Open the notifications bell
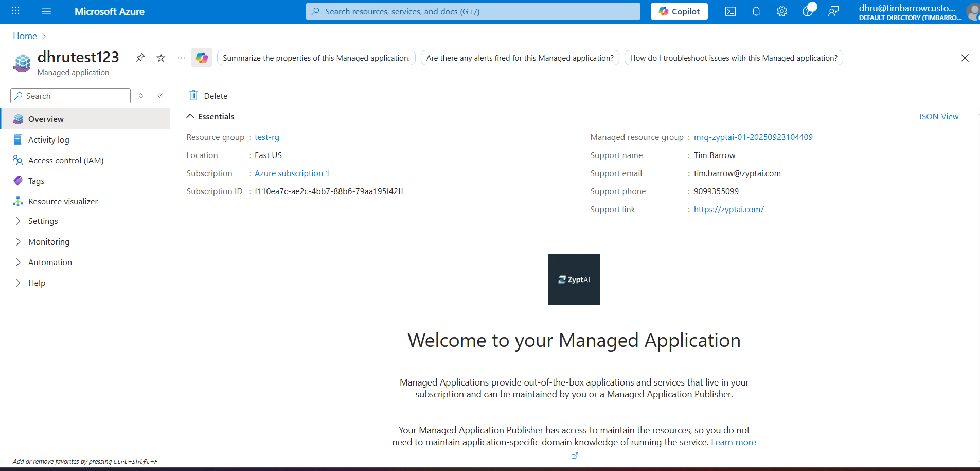This screenshot has width=980, height=471. 756,11
